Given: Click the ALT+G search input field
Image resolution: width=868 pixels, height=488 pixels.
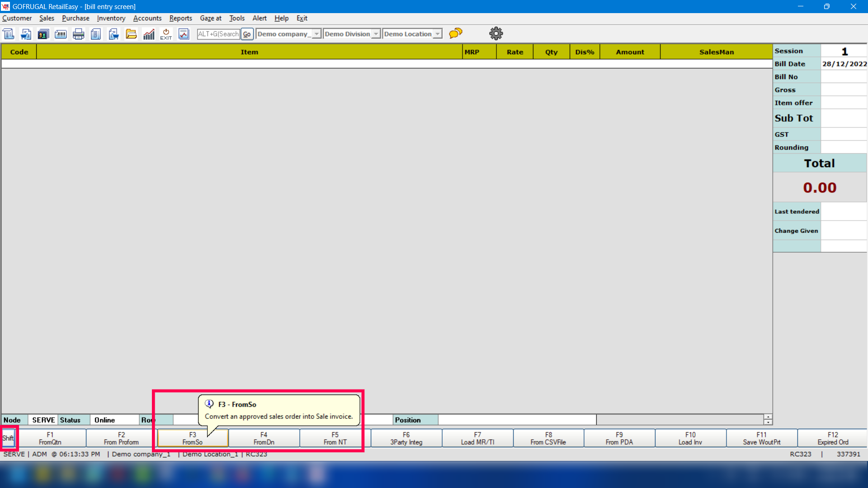Looking at the screenshot, I should coord(218,34).
